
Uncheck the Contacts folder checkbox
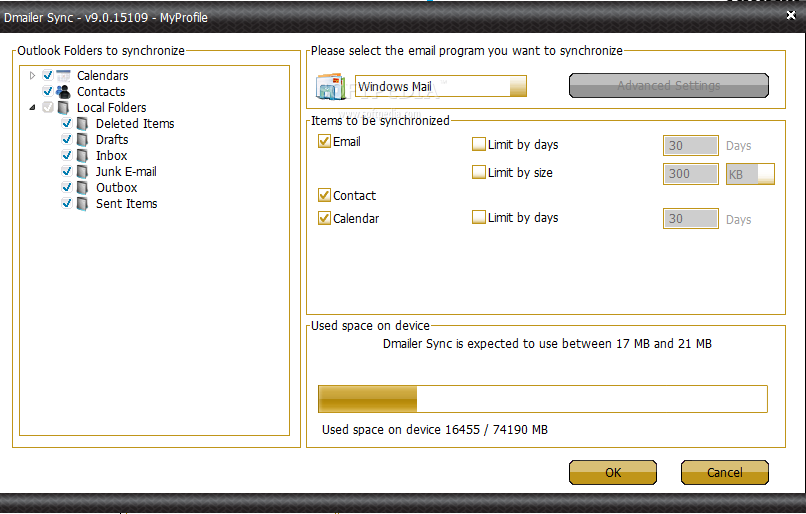click(x=48, y=91)
